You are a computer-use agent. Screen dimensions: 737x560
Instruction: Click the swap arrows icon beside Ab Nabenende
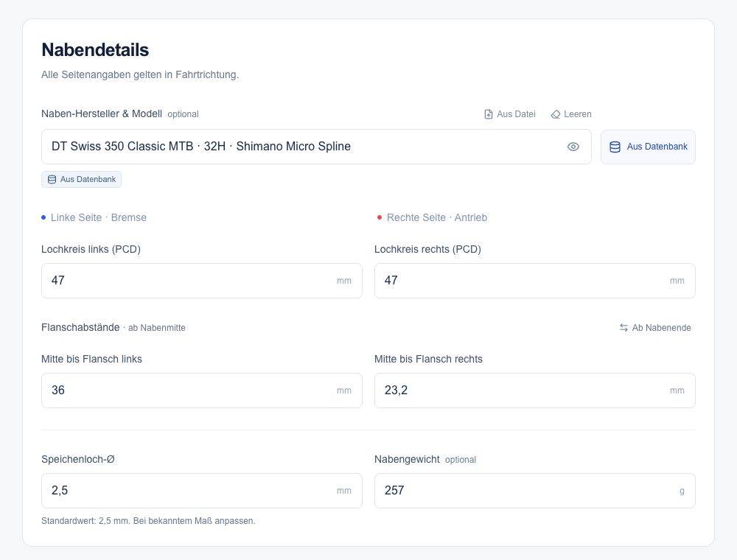(x=624, y=327)
